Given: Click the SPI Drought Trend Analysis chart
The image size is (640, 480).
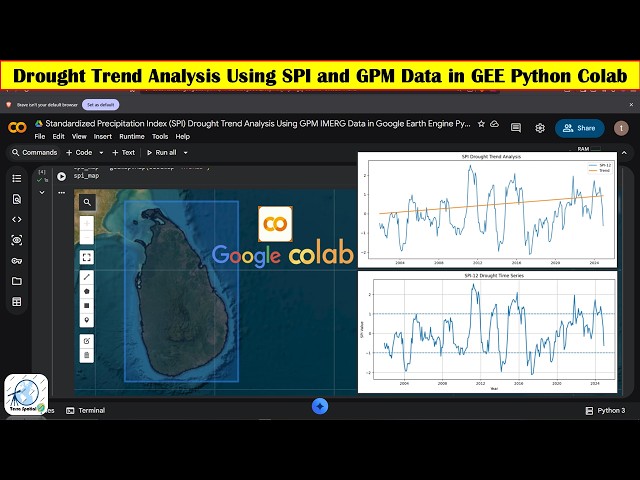Looking at the screenshot, I should [x=487, y=209].
